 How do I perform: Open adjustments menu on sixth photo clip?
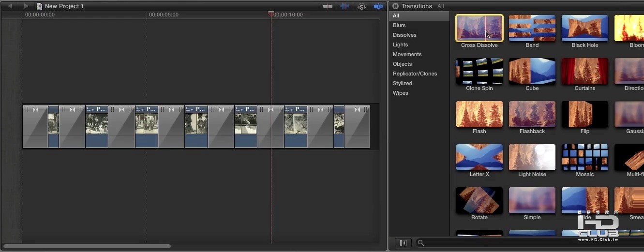click(x=289, y=109)
